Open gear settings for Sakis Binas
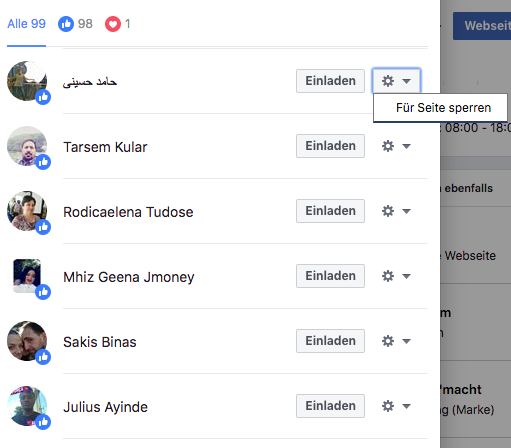 (388, 341)
